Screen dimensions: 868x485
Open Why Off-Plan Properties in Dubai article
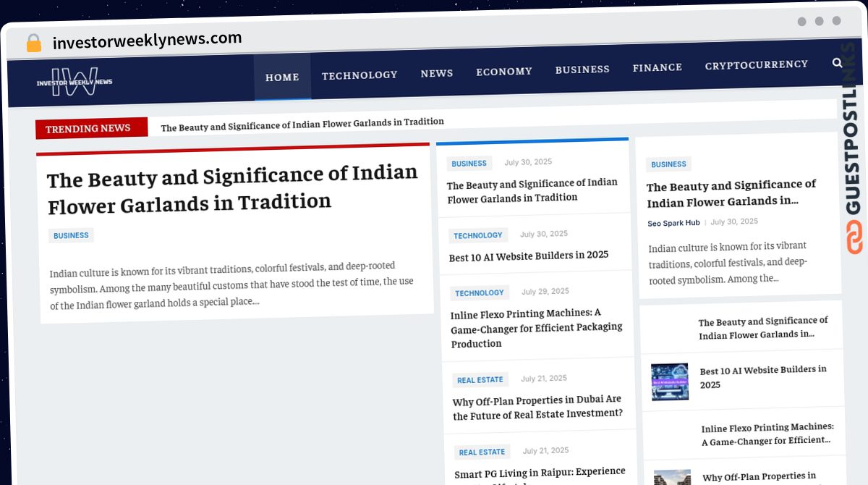(x=537, y=407)
